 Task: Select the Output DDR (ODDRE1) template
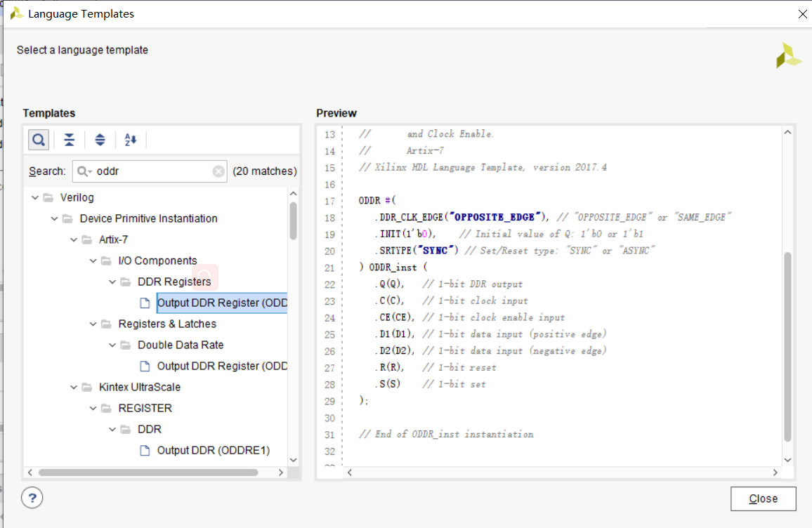(213, 450)
